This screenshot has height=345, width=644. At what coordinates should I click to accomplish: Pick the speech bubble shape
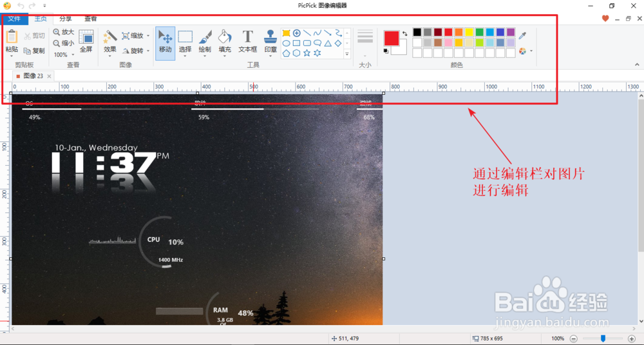[317, 43]
